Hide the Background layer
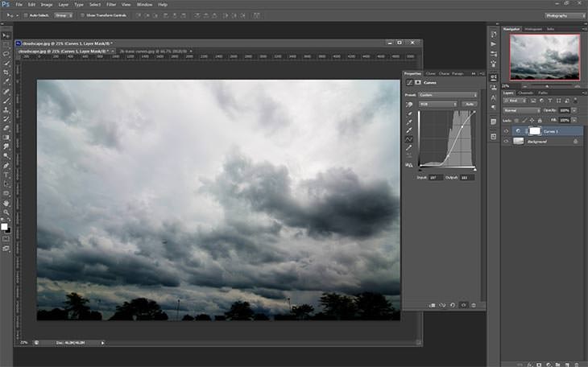588x367 pixels. click(507, 142)
